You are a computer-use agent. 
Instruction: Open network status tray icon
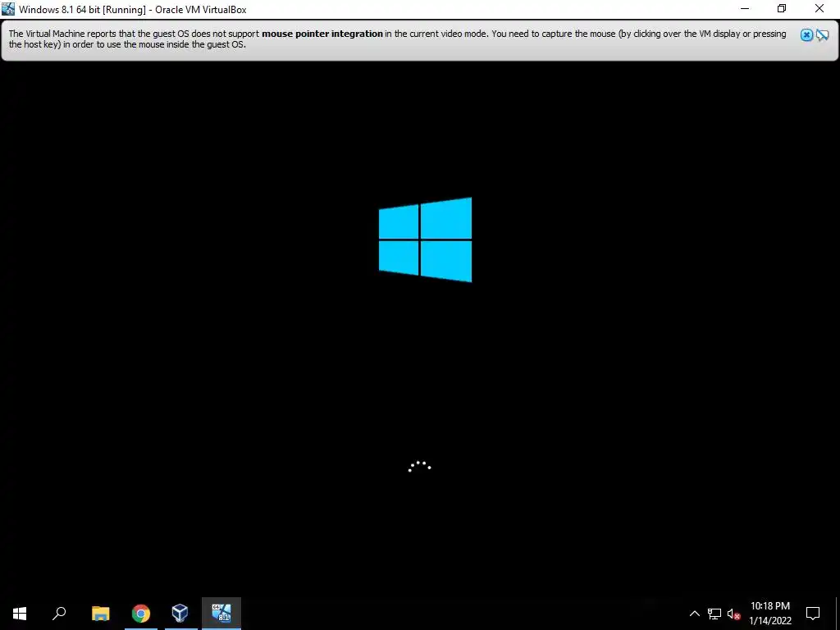(x=714, y=614)
